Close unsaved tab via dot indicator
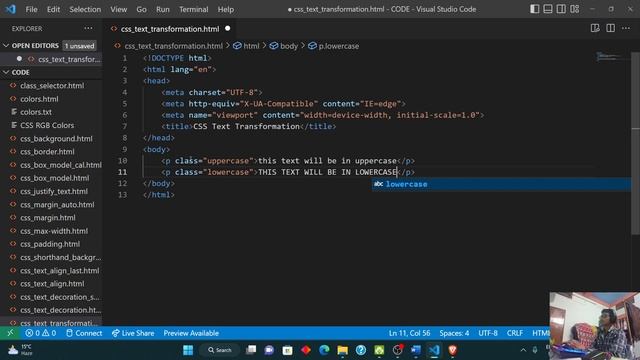The height and width of the screenshot is (360, 640). point(228,29)
